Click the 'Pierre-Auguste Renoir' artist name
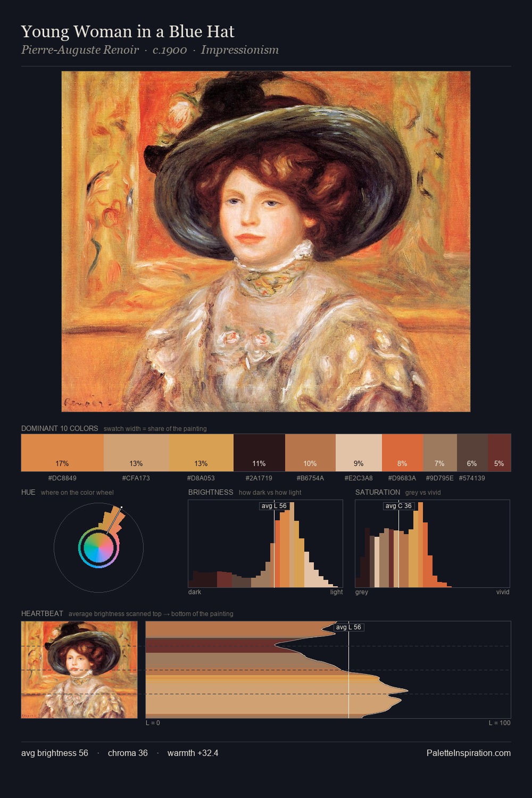The height and width of the screenshot is (798, 532). [x=80, y=50]
